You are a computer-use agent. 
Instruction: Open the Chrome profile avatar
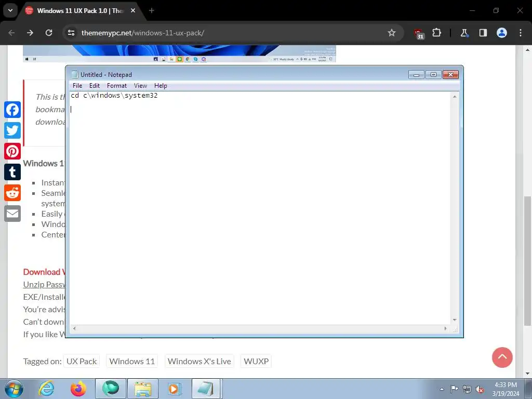coord(502,33)
